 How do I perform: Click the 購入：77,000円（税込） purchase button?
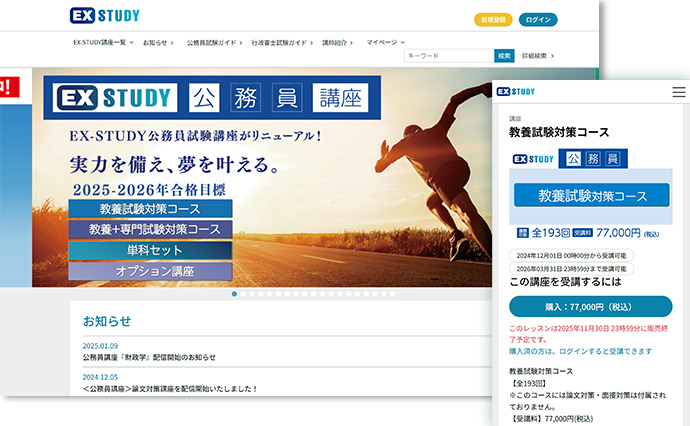pos(591,307)
